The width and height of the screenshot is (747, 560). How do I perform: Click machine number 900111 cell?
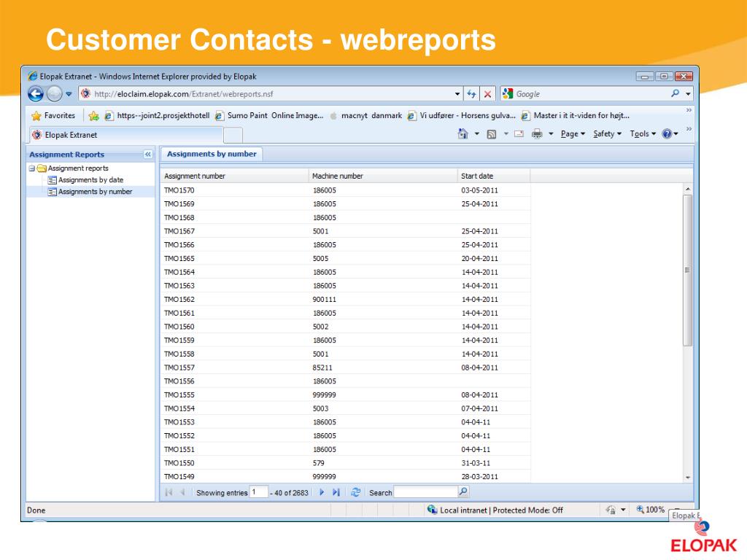[x=325, y=299]
